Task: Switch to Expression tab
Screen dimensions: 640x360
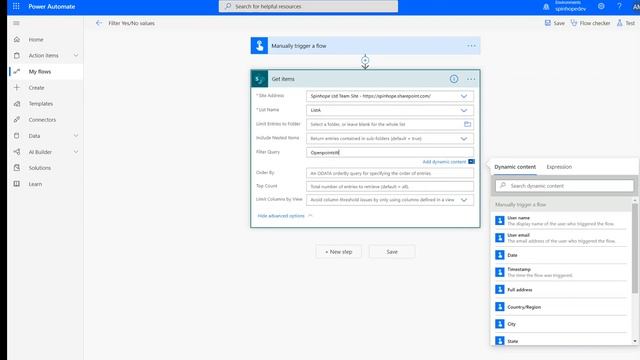Action: (x=559, y=167)
